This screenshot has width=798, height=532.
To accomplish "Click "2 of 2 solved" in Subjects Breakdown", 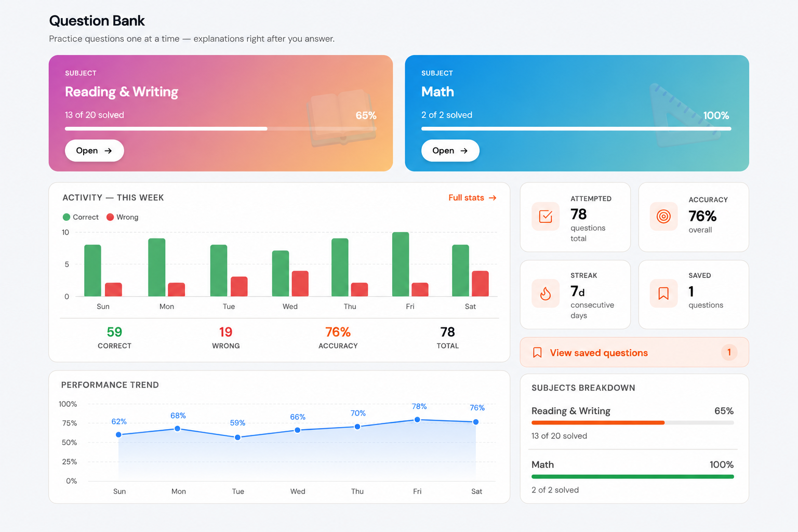I will pos(555,490).
